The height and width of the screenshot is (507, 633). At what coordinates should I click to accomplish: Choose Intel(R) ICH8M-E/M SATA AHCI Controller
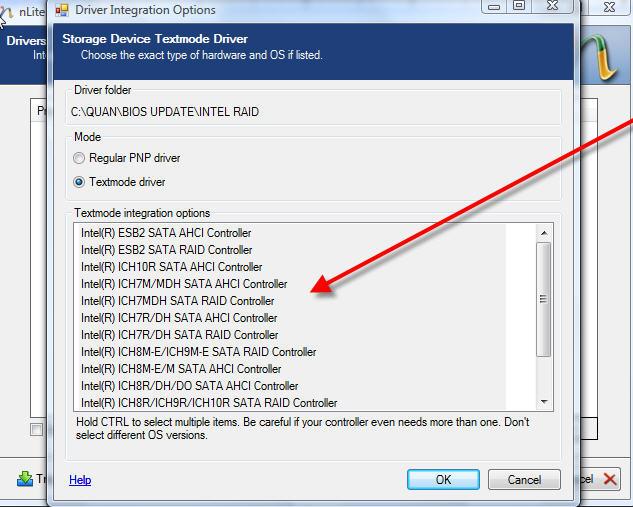tap(289, 369)
